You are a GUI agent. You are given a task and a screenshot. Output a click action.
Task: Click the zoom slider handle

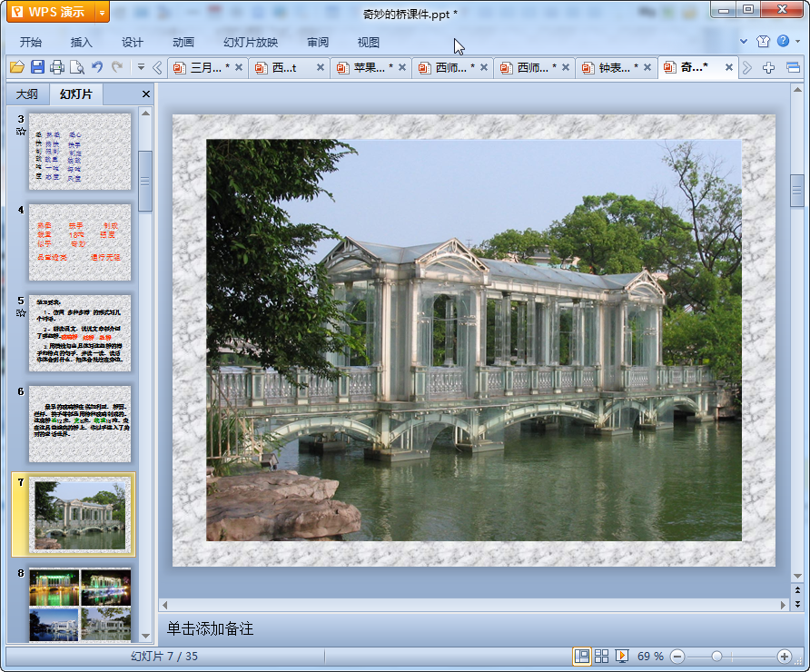[716, 656]
